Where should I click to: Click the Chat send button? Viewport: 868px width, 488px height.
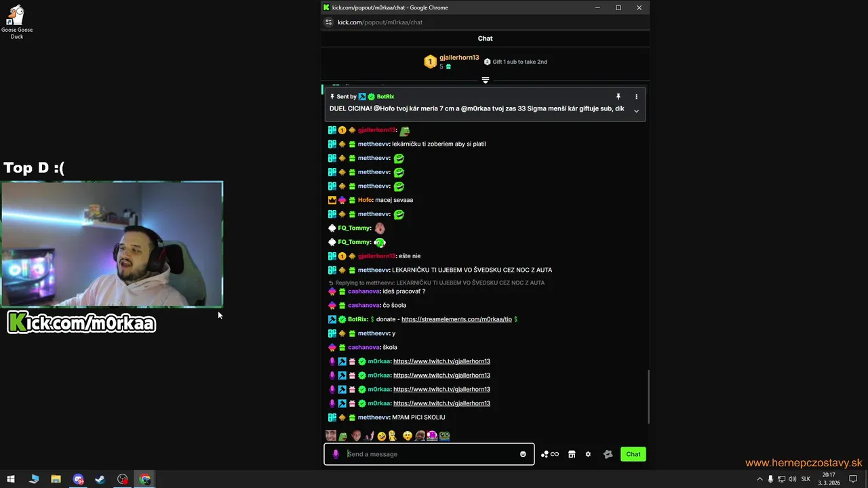633,454
